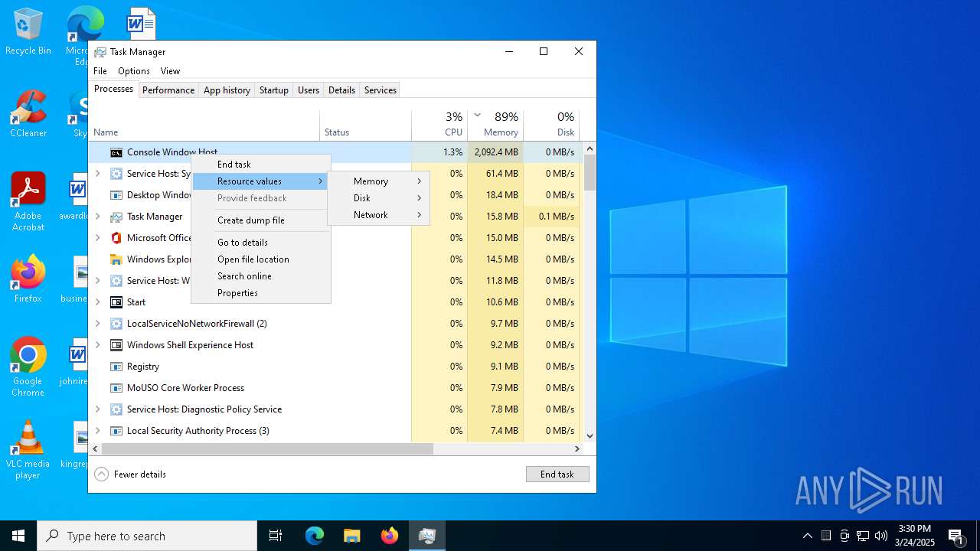
Task: Show hidden system tray icons
Action: click(x=807, y=536)
